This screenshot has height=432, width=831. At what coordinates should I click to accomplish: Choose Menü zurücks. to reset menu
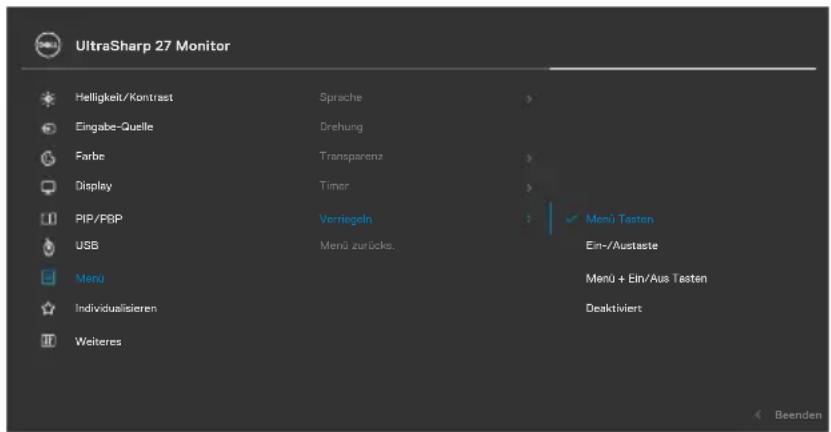[357, 245]
